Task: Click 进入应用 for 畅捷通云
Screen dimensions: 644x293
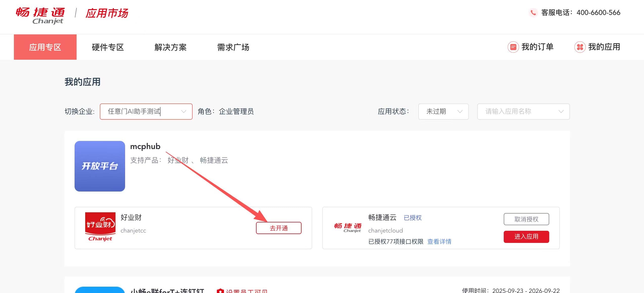Action: pyautogui.click(x=526, y=237)
